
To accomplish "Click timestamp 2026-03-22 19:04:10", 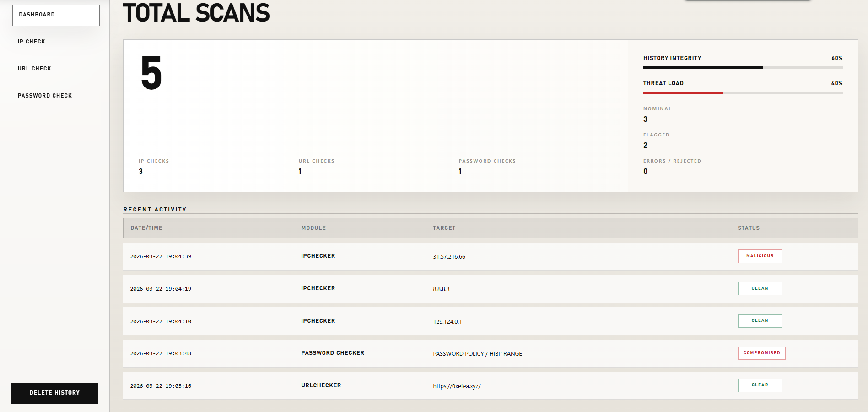I will tap(161, 322).
